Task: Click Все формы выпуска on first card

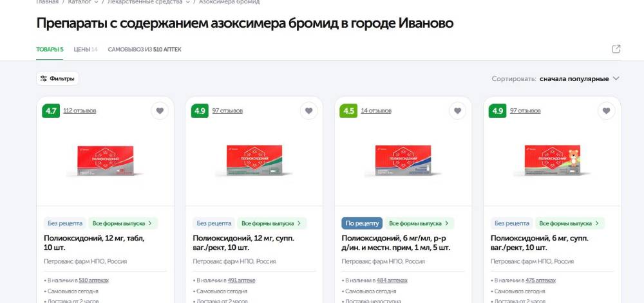Action: [122, 223]
